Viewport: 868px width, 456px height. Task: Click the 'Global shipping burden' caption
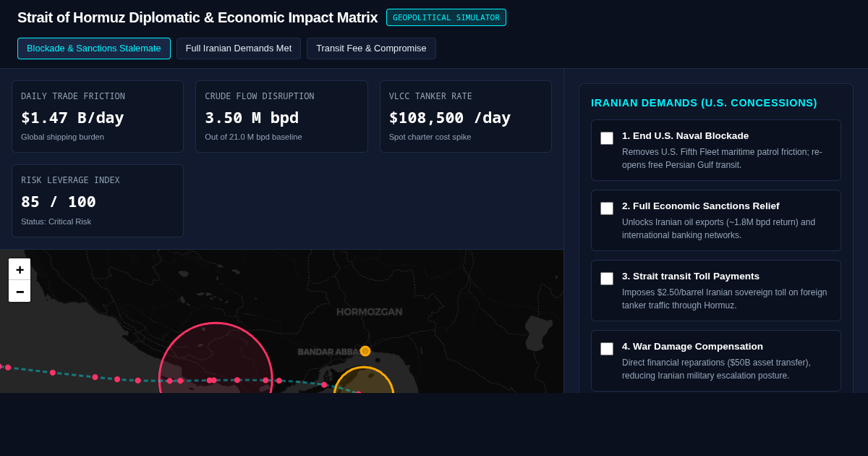tap(62, 137)
